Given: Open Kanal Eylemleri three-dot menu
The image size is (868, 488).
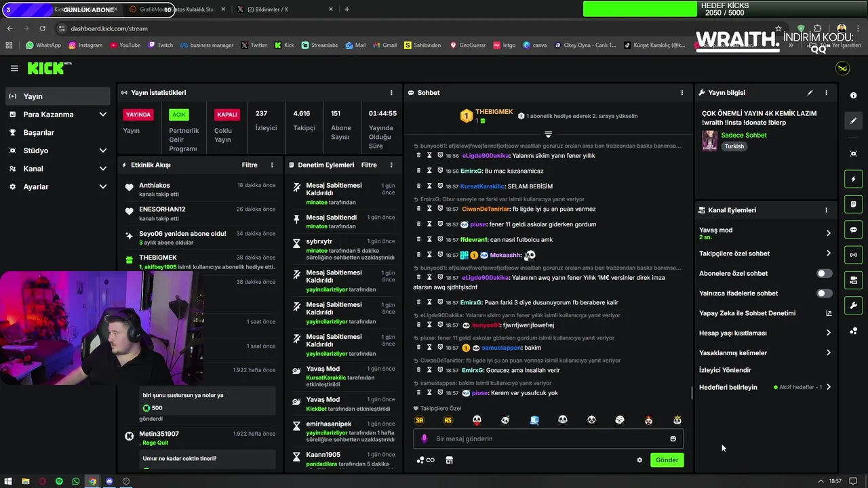Looking at the screenshot, I should coord(826,210).
